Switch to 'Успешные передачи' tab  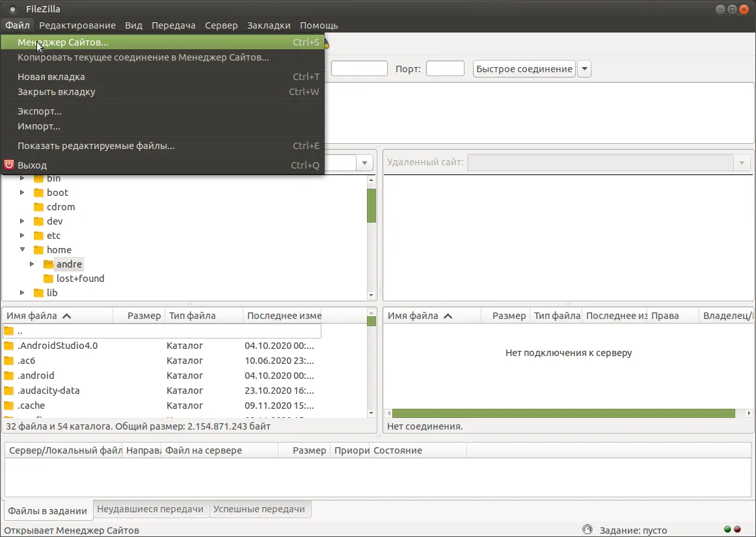coord(260,509)
